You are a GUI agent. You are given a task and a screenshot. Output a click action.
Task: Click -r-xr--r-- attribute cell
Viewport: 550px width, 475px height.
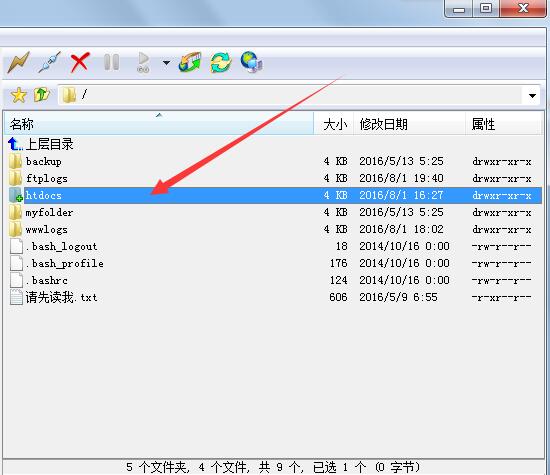coord(502,297)
